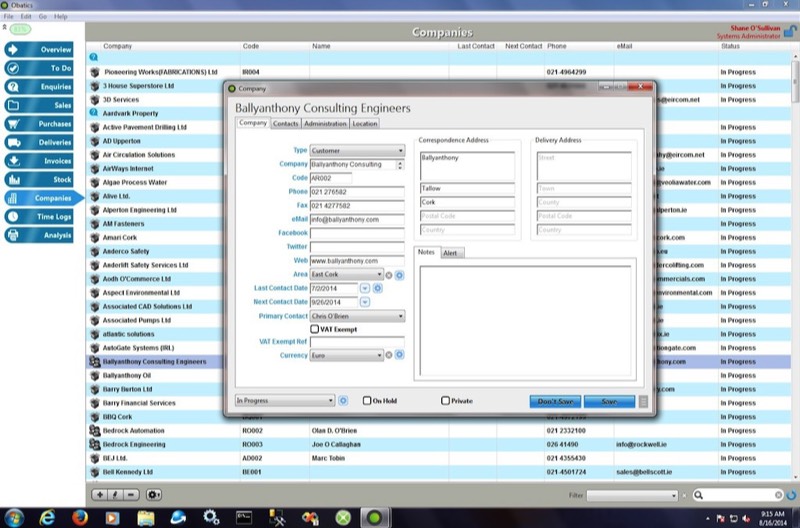Open the Stock section
This screenshot has height=528, width=800.
coord(39,180)
